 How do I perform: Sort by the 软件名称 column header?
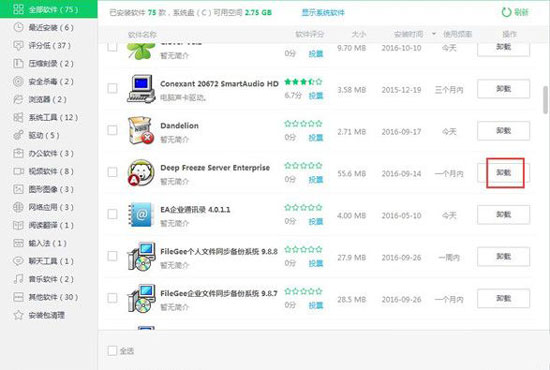[x=142, y=34]
